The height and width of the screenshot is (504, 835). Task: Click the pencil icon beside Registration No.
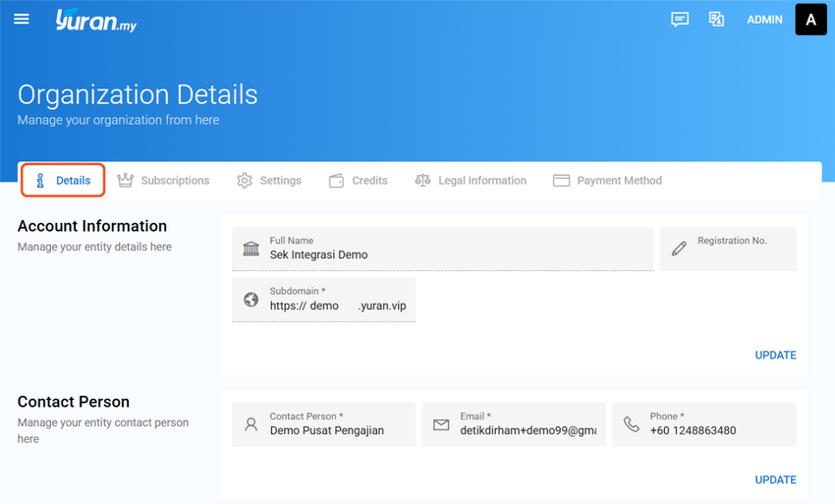(x=679, y=249)
